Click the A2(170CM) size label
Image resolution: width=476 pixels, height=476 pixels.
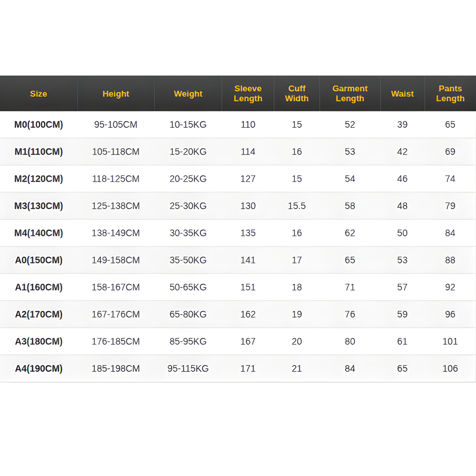(x=39, y=314)
